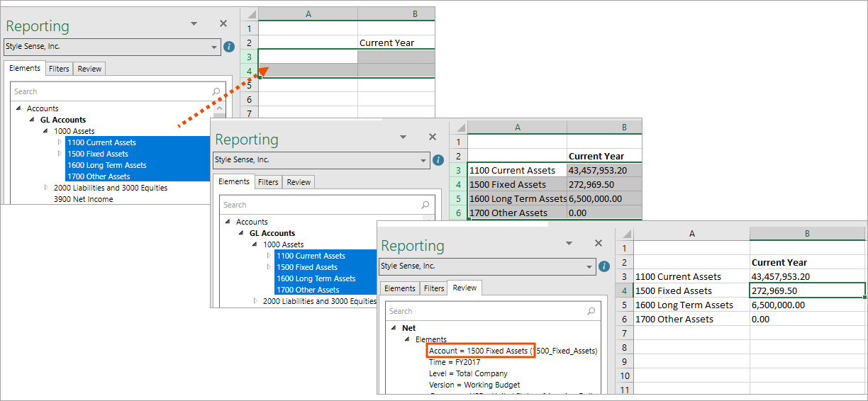
Task: Click column B header in the middle sheet
Action: pos(604,128)
